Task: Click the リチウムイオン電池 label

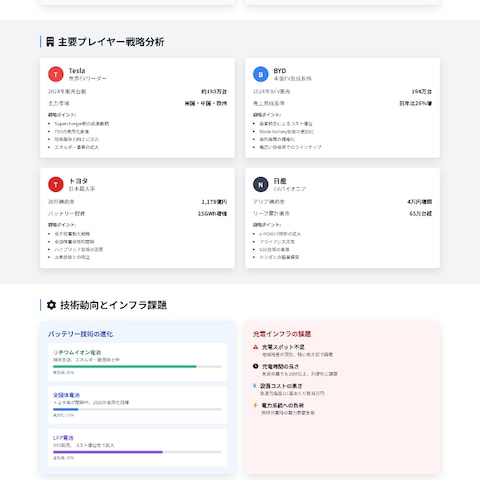Action: (x=77, y=352)
